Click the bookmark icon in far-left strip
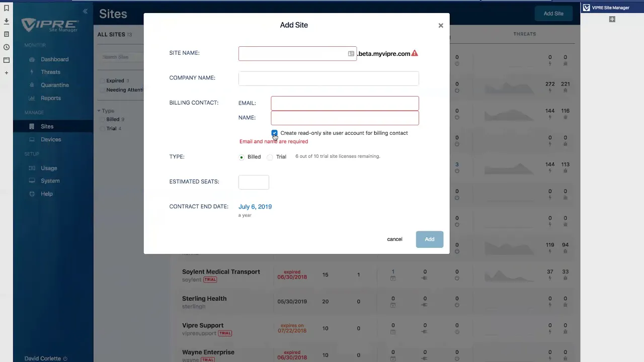 point(7,8)
